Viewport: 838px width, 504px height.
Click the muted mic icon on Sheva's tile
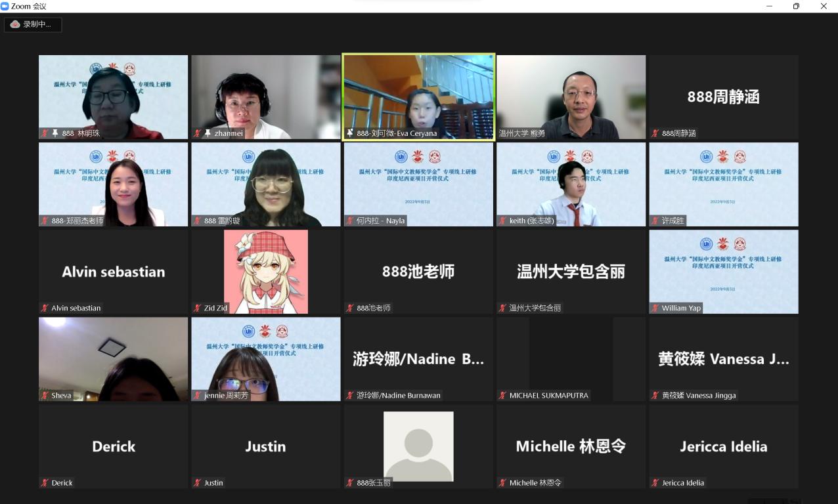point(45,396)
